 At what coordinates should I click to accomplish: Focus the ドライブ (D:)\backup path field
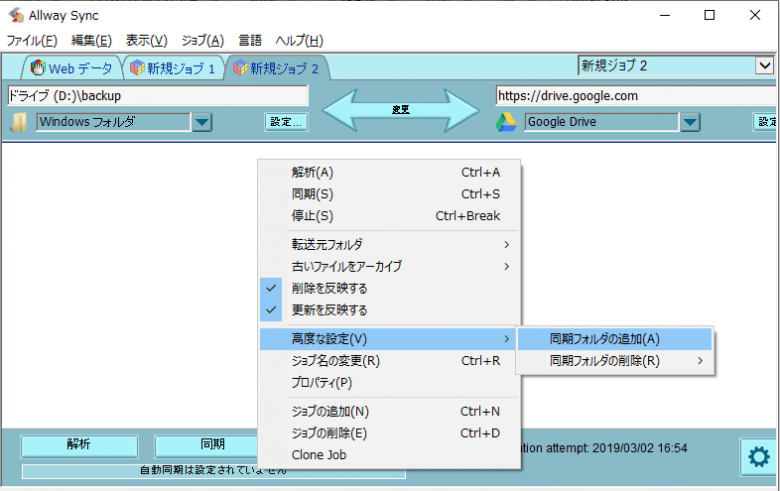click(x=158, y=96)
